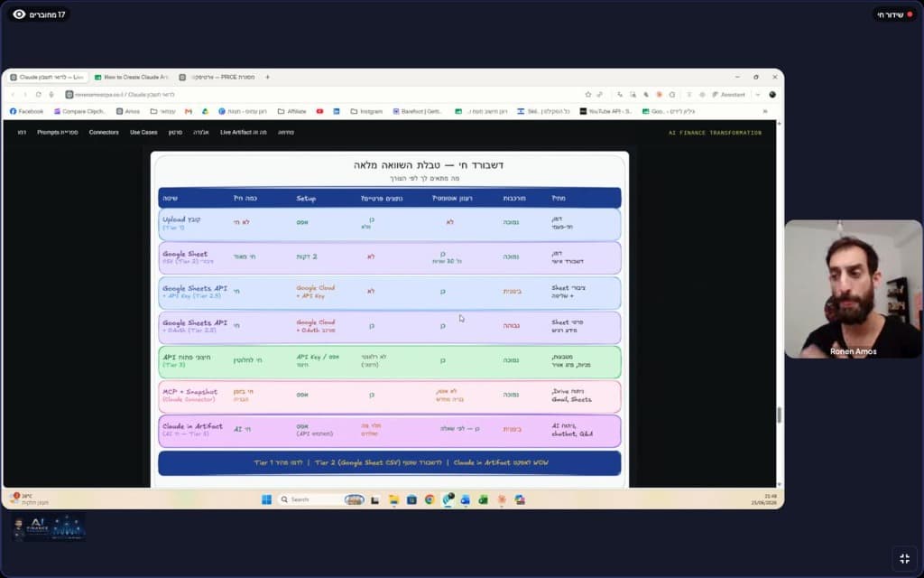Click the Windows Start button in taskbar
Viewport: 924px width, 578px height.
point(266,499)
